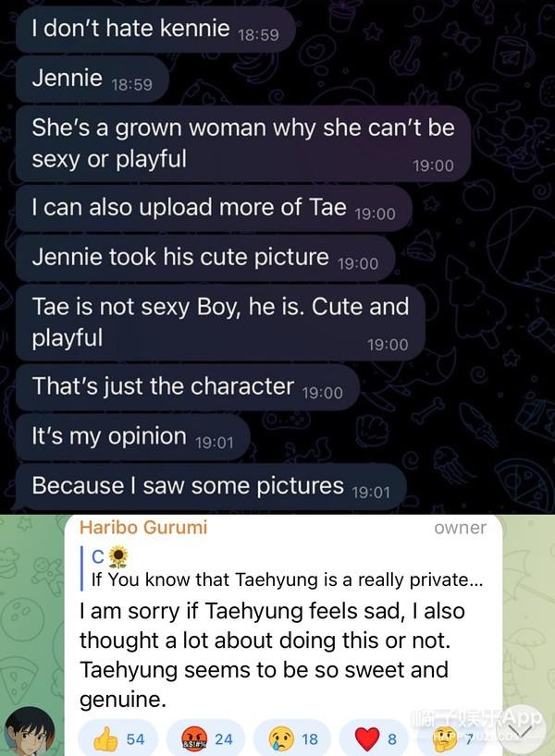This screenshot has height=756, width=555.
Task: Tap the thumbs up reaction with 54
Action: click(118, 738)
